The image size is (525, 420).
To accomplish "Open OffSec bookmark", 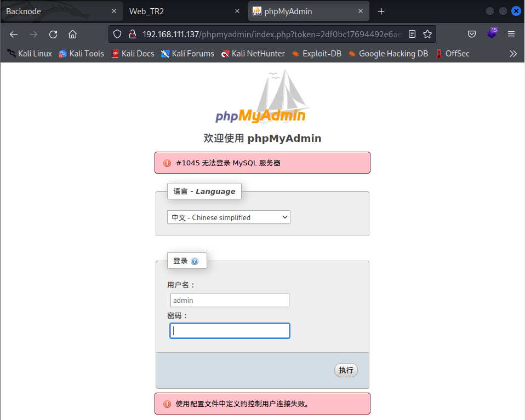I will [x=452, y=54].
